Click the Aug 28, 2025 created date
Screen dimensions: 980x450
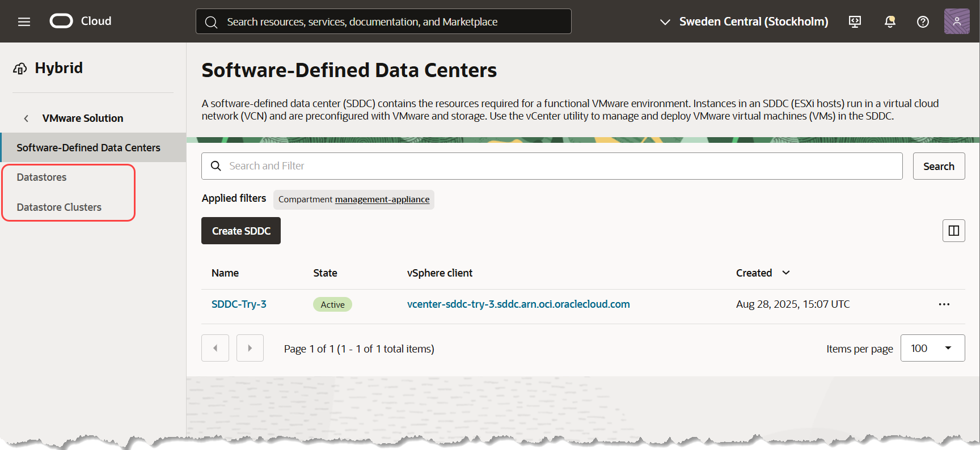793,304
